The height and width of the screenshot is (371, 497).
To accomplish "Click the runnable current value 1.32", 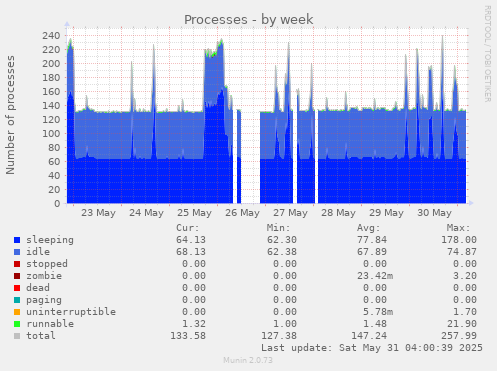I will click(x=194, y=324).
